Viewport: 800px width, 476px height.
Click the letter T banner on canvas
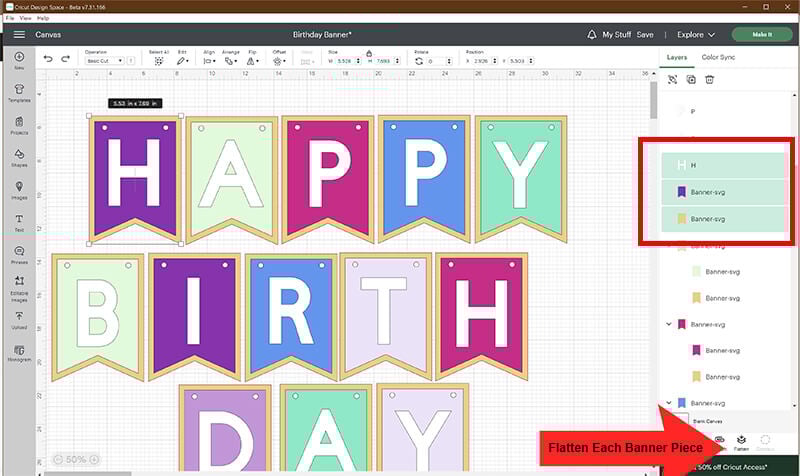386,316
